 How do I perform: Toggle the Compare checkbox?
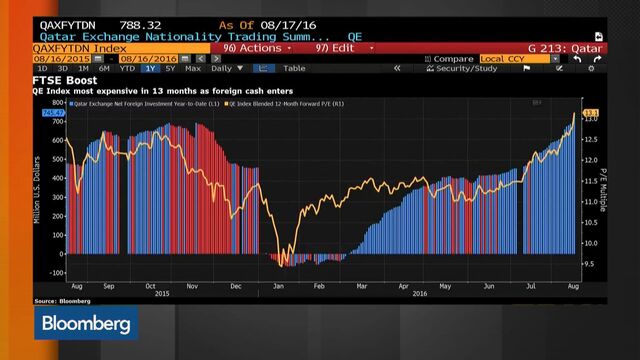click(x=427, y=59)
